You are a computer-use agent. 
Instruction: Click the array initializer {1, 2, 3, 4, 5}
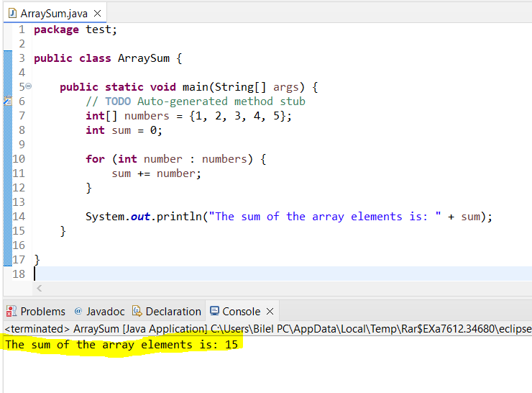238,116
